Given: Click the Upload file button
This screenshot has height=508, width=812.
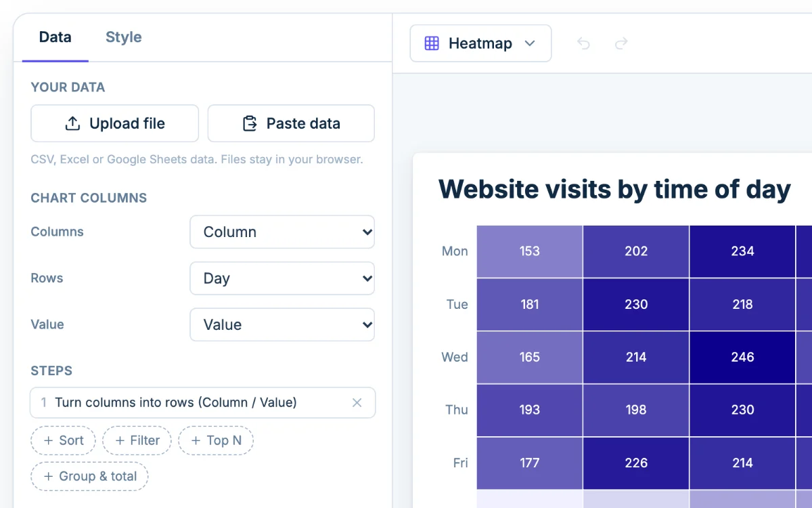Looking at the screenshot, I should tap(115, 123).
